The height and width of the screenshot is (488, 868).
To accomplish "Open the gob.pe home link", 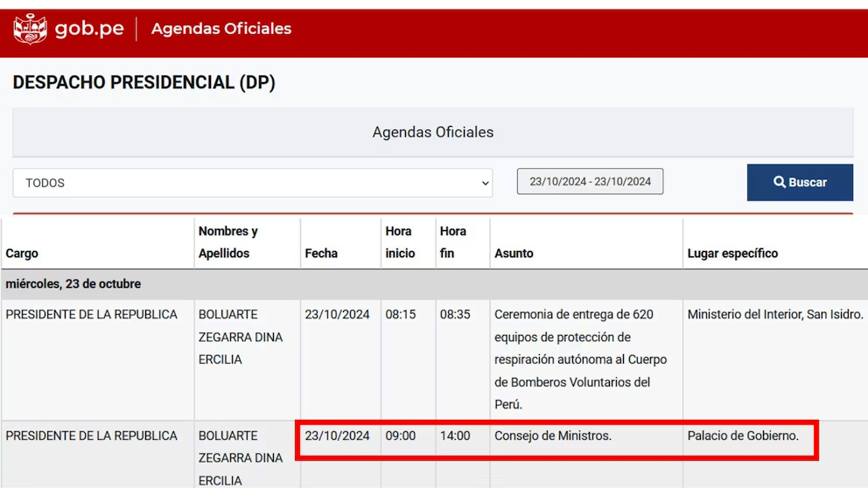I will point(89,28).
